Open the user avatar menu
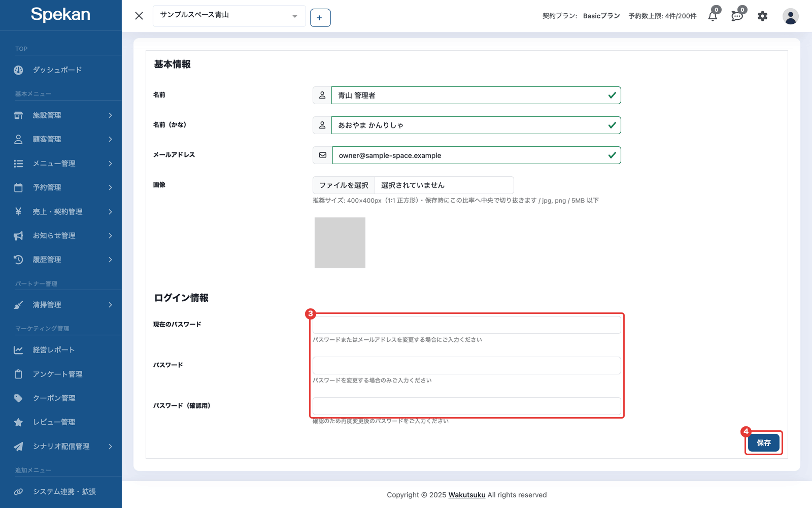The height and width of the screenshot is (508, 812). [x=790, y=16]
